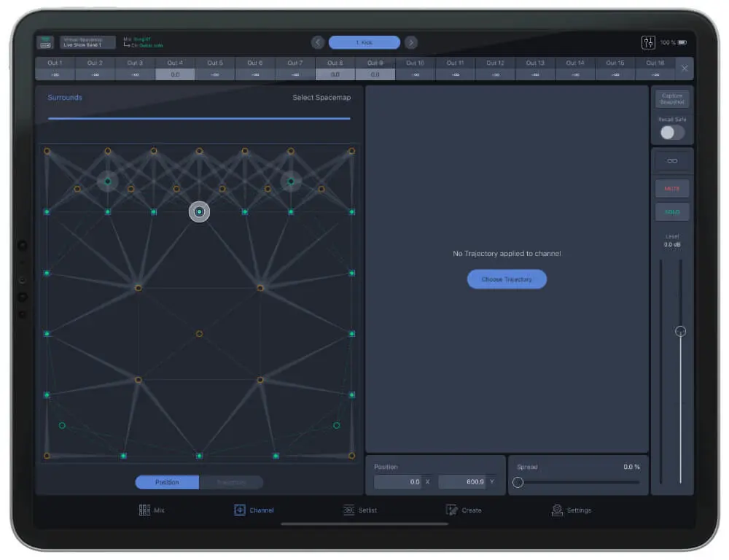
Task: Tap the keyboard icon in top-left corner
Action: click(45, 42)
